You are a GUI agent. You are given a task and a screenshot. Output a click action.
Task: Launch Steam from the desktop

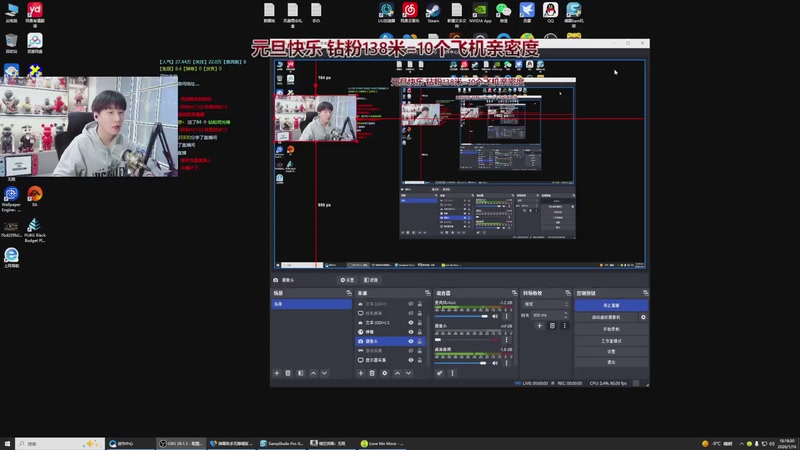(433, 11)
